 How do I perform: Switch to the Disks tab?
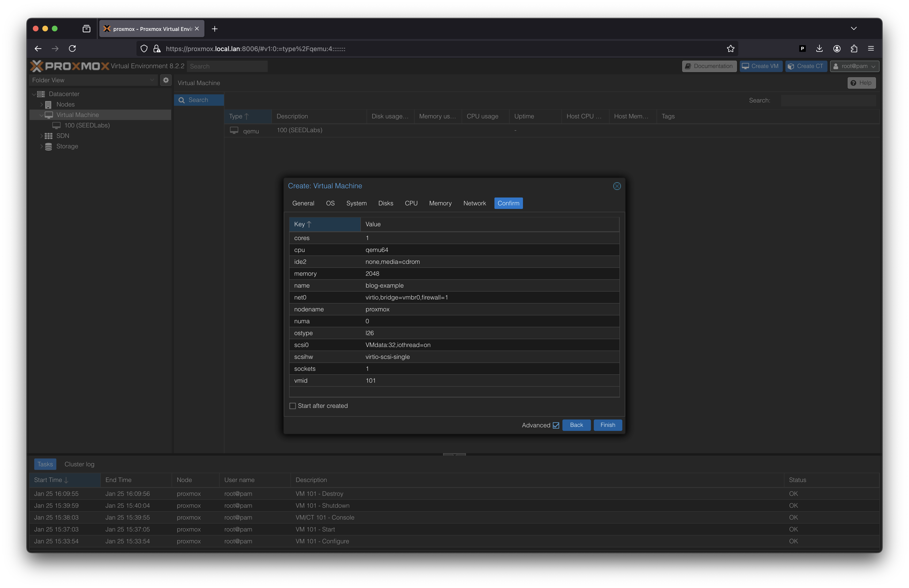[386, 203]
